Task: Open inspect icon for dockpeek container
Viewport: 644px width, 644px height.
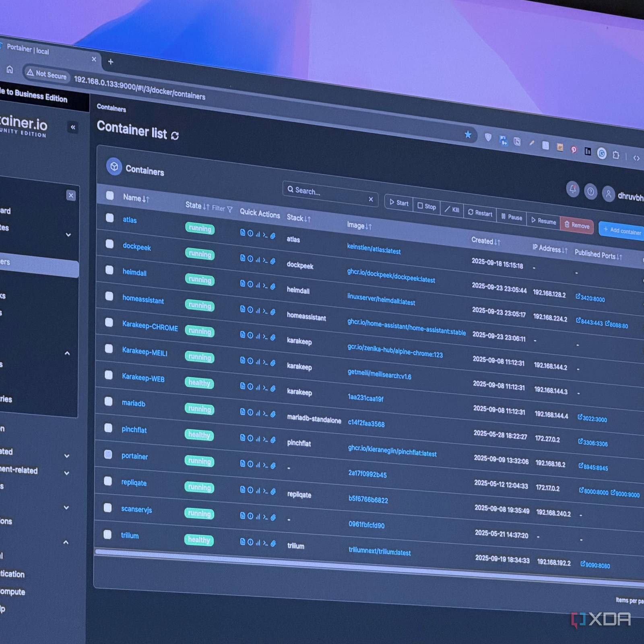Action: pos(250,259)
